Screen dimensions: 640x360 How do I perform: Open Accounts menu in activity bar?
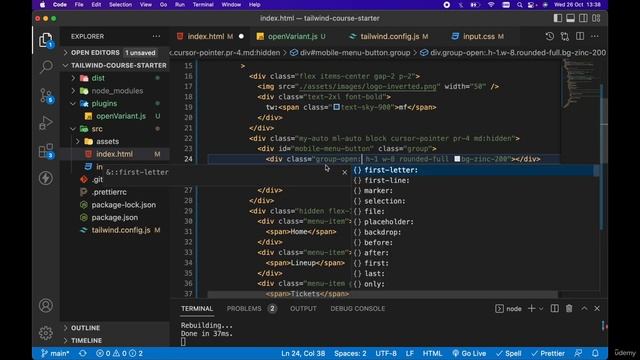(46, 305)
